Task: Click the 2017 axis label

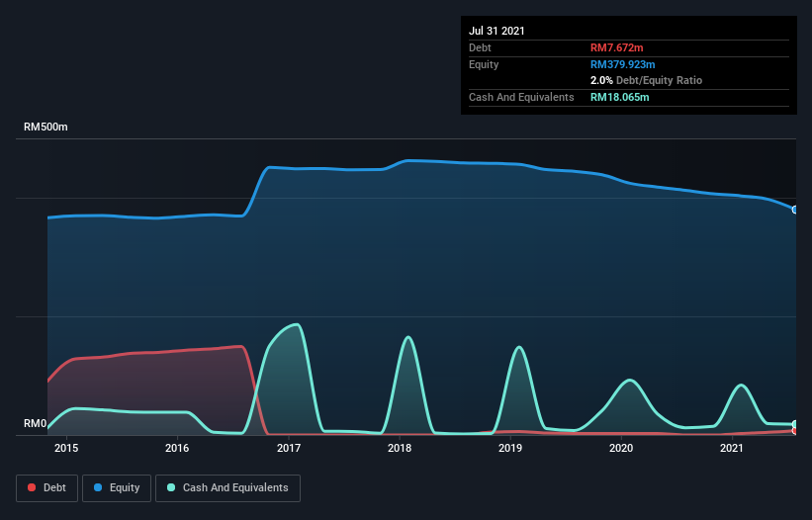Action: pyautogui.click(x=289, y=448)
